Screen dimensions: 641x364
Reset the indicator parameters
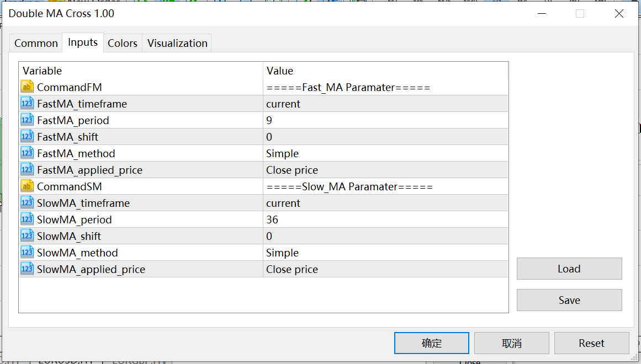591,342
